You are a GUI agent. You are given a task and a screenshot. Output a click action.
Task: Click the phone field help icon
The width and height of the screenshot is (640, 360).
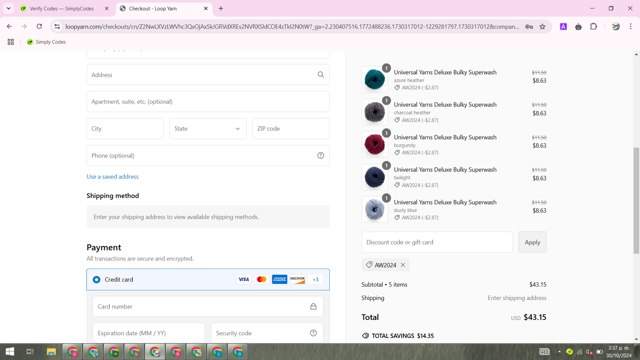tap(321, 156)
